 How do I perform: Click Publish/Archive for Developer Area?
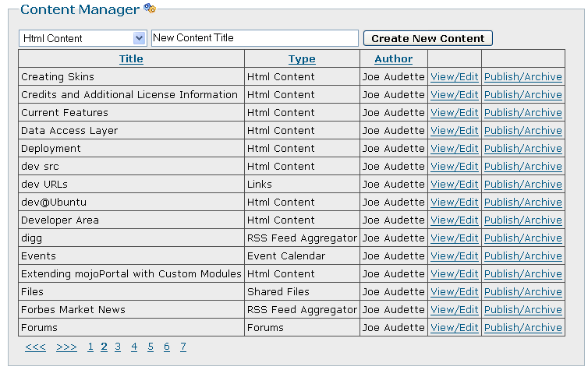(522, 220)
